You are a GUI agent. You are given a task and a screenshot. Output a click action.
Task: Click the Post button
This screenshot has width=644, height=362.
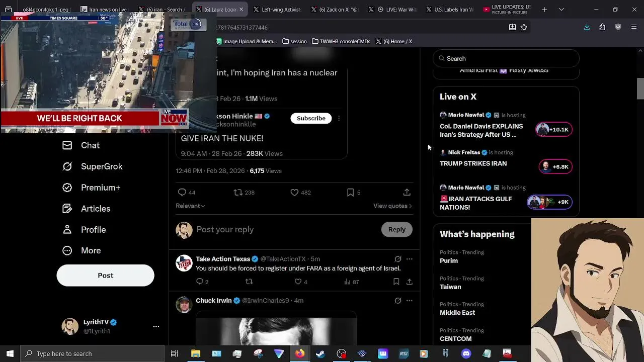click(105, 276)
